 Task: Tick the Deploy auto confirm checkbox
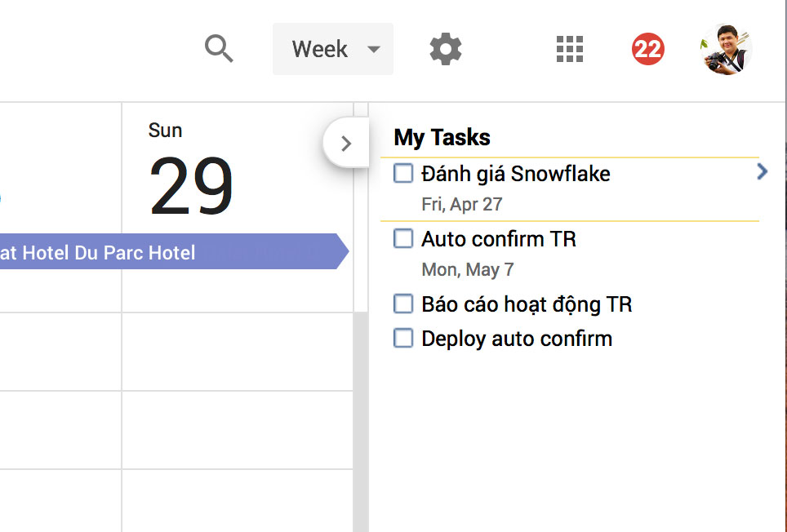coord(403,338)
